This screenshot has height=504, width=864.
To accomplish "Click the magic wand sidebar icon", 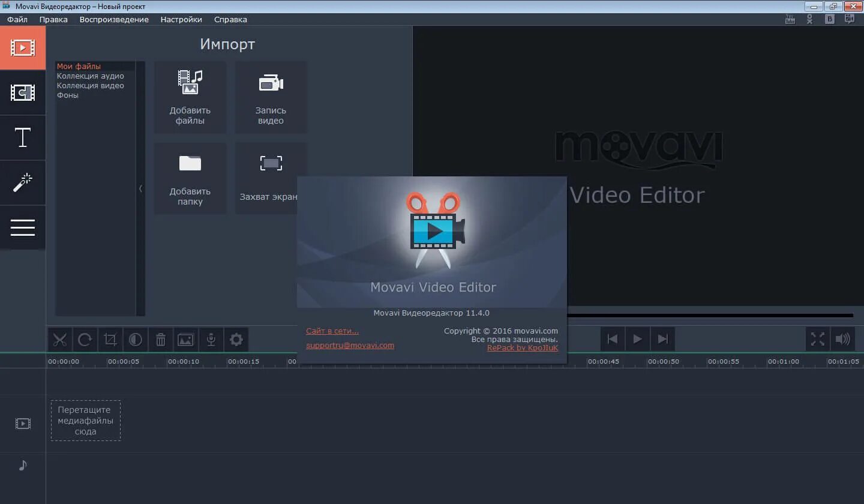I will (x=22, y=182).
